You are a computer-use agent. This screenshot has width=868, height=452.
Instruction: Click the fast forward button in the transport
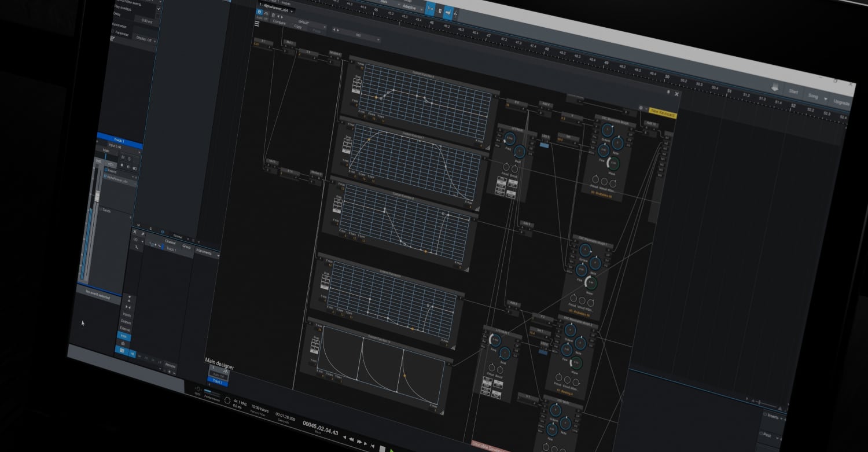(359, 442)
